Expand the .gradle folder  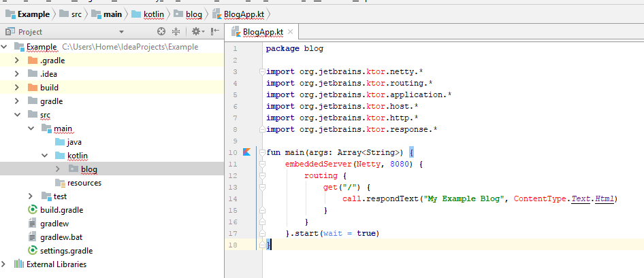pos(17,60)
